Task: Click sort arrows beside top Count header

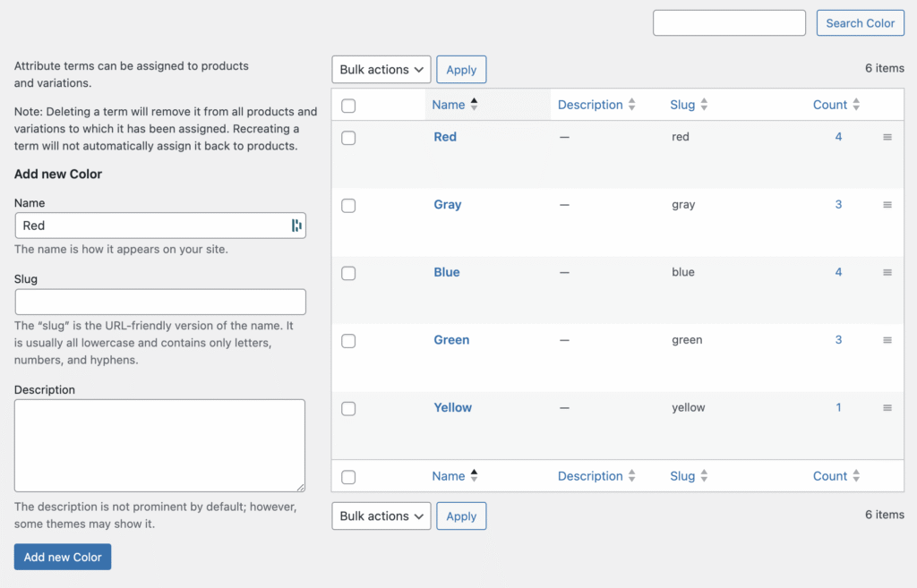Action: 856,105
